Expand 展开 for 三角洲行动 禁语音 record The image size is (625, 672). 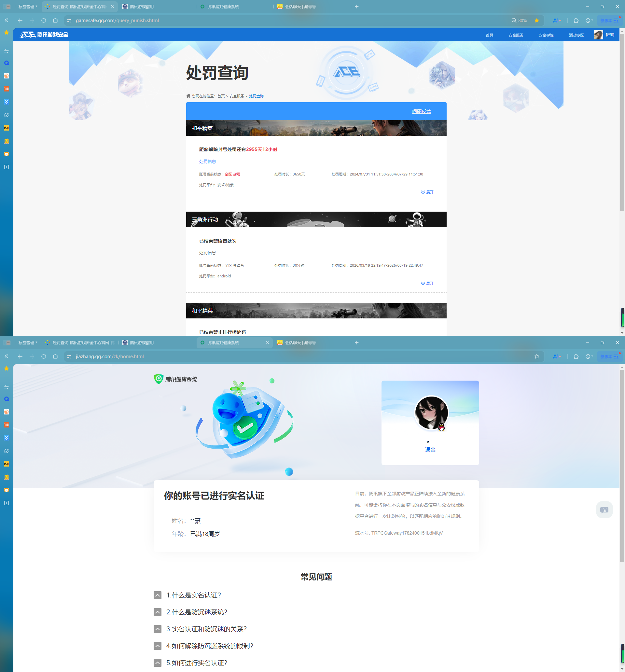(427, 283)
